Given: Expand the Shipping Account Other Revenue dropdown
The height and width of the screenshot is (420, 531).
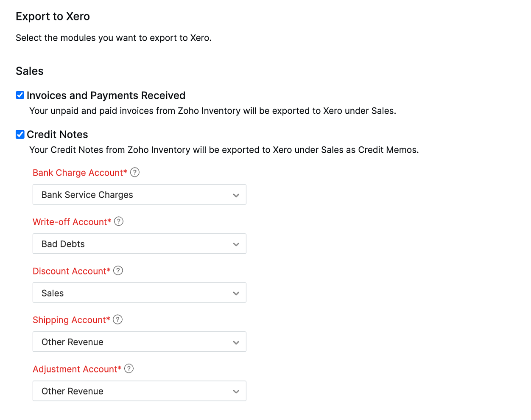Looking at the screenshot, I should (x=139, y=342).
